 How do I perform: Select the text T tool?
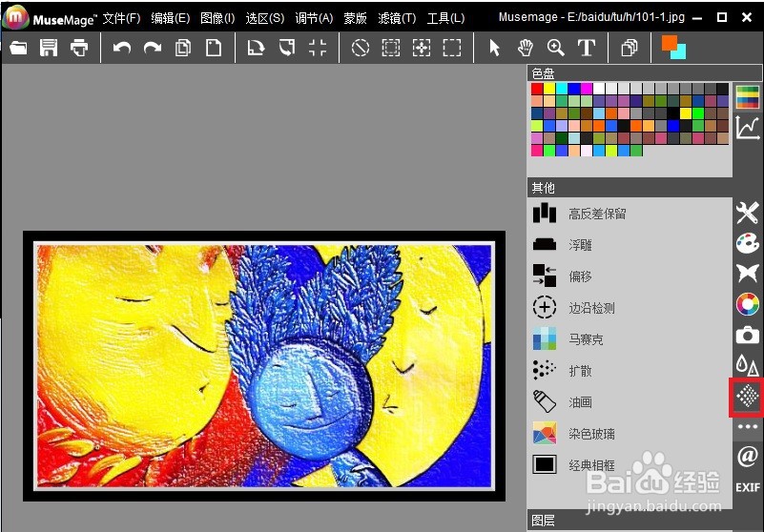[587, 48]
